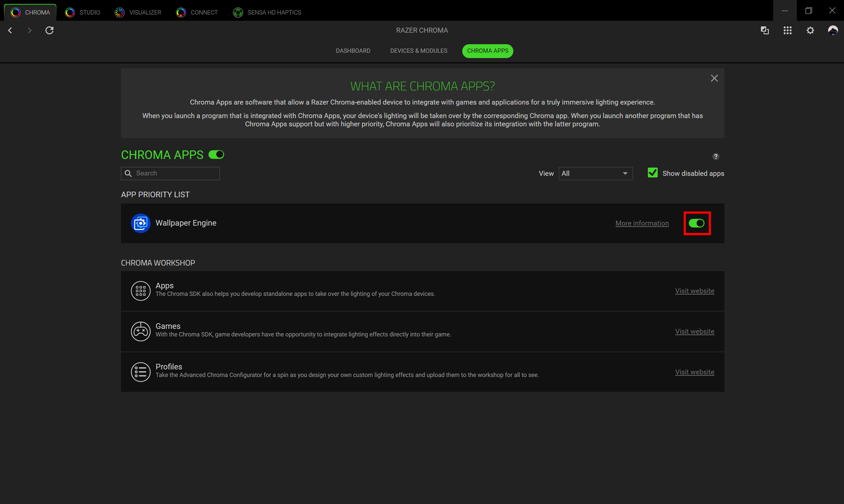
Task: Click the Wallpaper Engine app icon
Action: (140, 223)
